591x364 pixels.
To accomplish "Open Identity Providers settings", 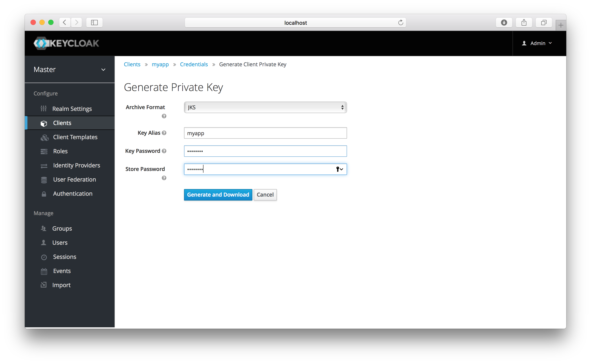I will [x=76, y=165].
